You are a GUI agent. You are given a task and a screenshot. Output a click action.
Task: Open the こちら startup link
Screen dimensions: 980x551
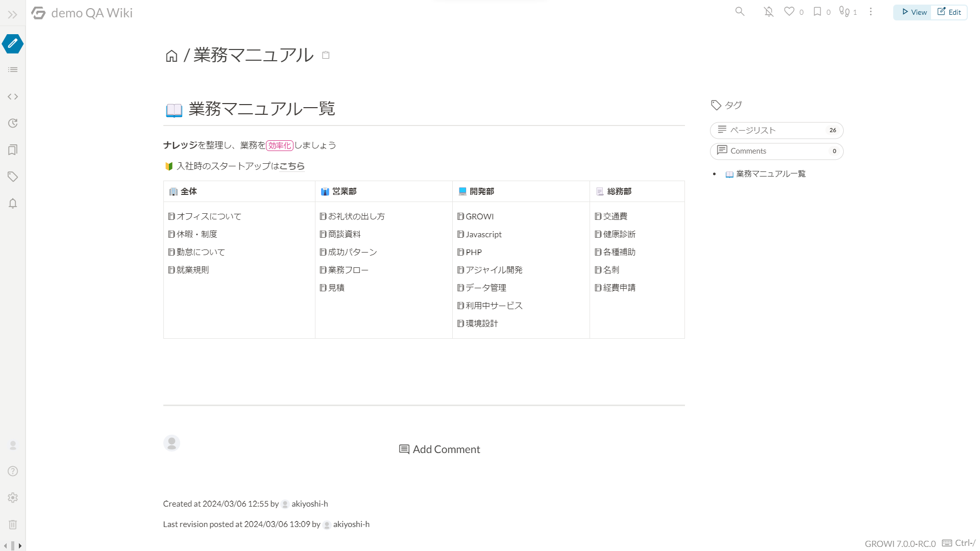(291, 166)
